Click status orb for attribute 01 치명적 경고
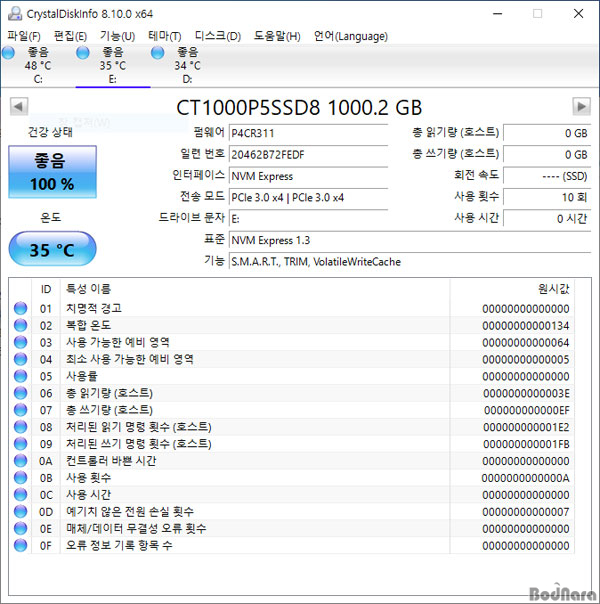The image size is (600, 604). coord(20,308)
